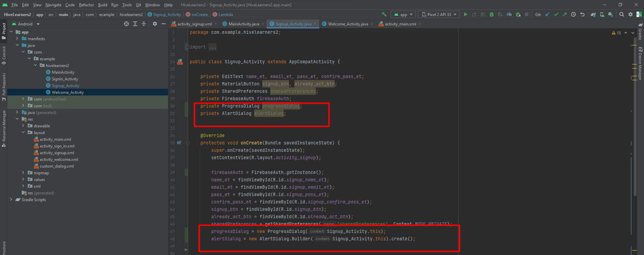Open activity_welcome.xml in layout folder
644x255 pixels.
point(58,159)
